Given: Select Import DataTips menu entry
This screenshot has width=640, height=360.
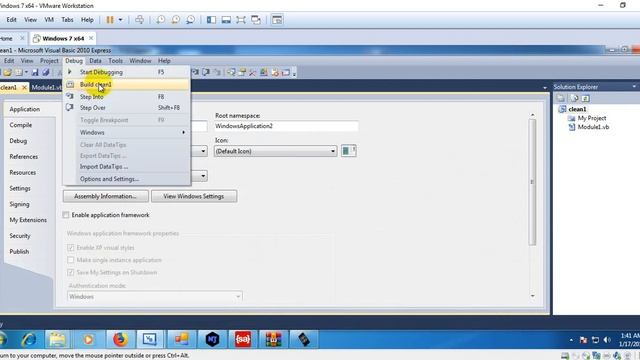Looking at the screenshot, I should pyautogui.click(x=127, y=167).
